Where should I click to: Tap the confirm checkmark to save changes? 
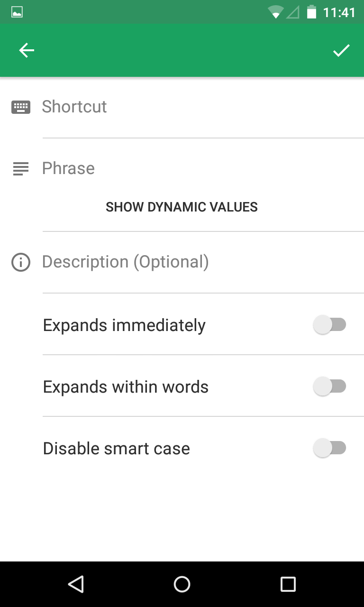[x=341, y=50]
